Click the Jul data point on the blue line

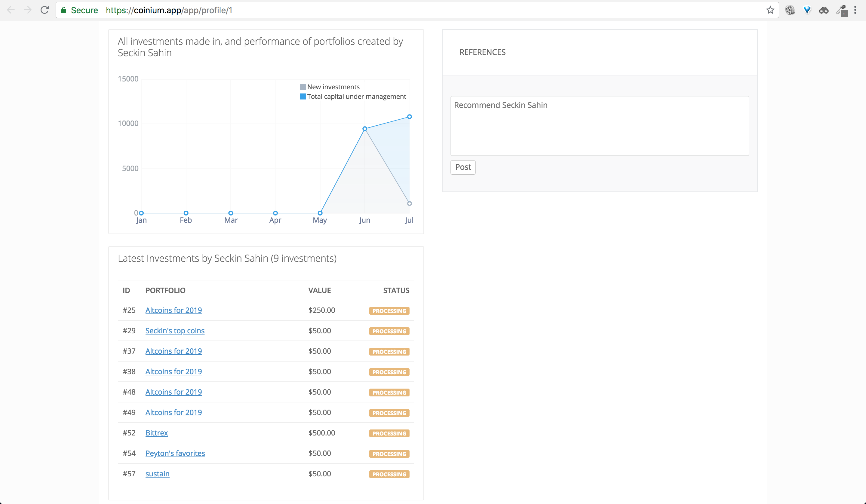409,117
